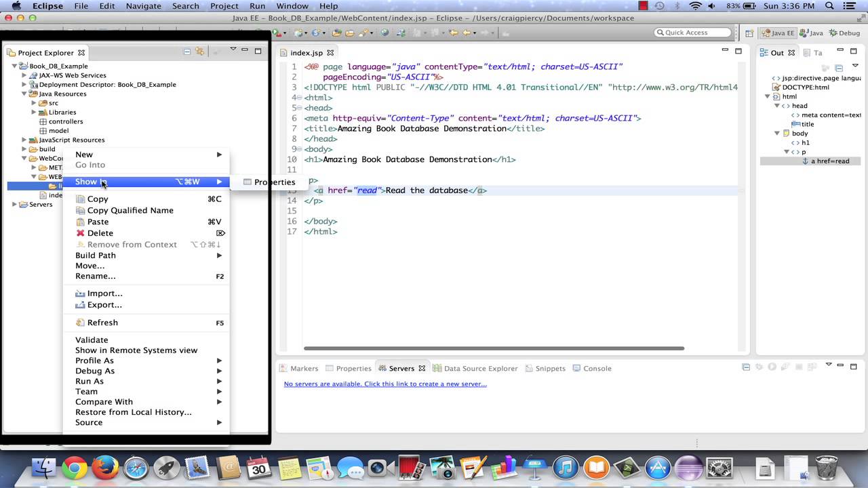The width and height of the screenshot is (868, 488).
Task: Collapse the Book_DB_Example project node
Action: pos(15,66)
